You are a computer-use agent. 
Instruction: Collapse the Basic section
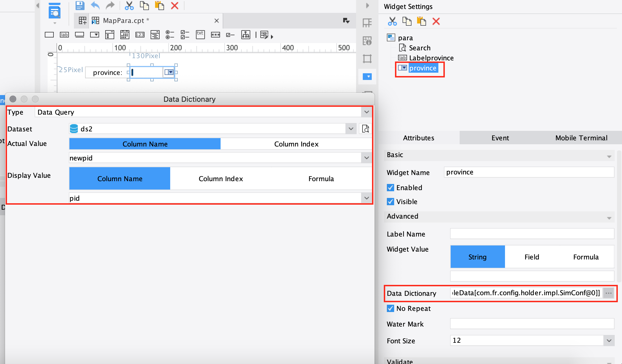click(x=609, y=156)
